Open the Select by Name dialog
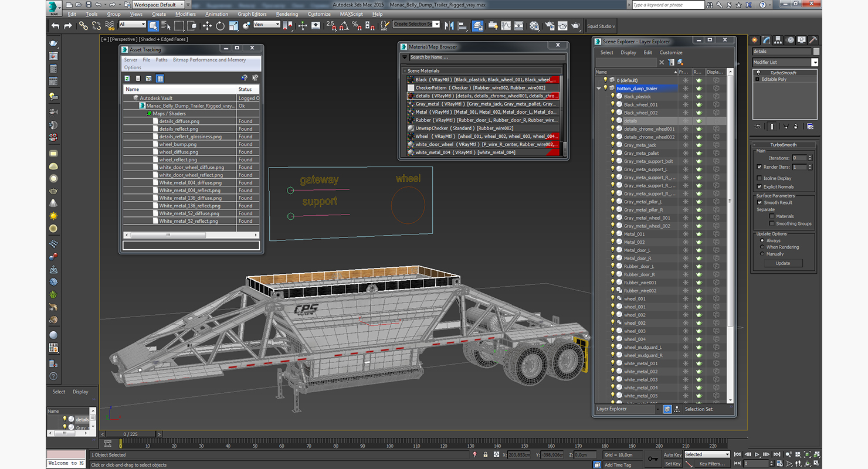The width and height of the screenshot is (868, 469). click(x=166, y=26)
